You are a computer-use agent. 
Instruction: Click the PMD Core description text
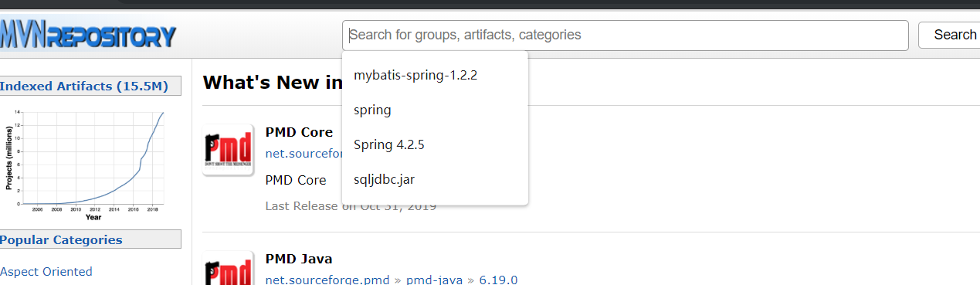coord(296,180)
